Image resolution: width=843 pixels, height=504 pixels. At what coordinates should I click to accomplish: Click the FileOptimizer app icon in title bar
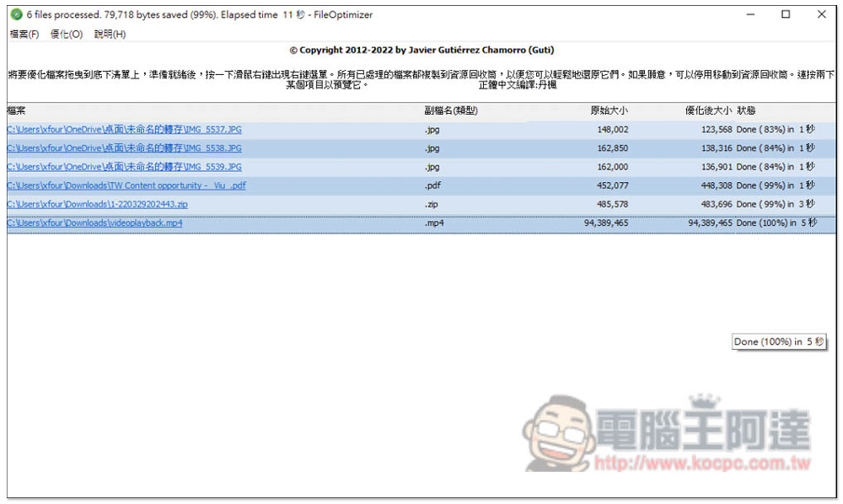[x=17, y=14]
